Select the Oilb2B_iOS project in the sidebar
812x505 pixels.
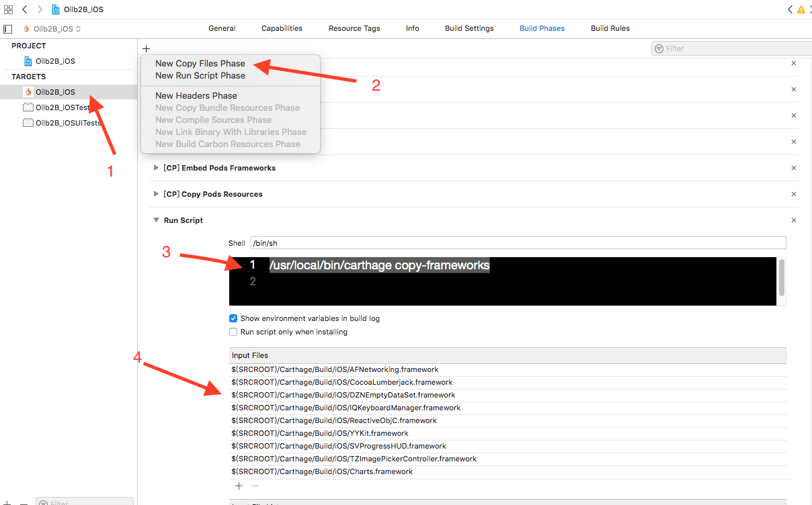click(55, 61)
